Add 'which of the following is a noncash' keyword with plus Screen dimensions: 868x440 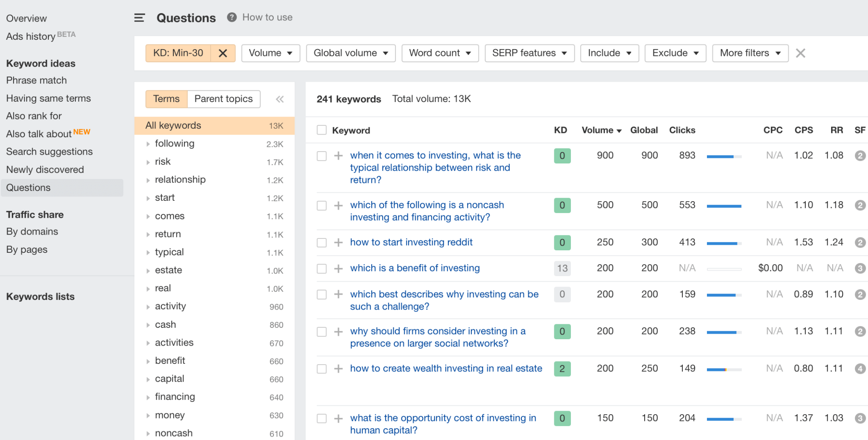[338, 206]
